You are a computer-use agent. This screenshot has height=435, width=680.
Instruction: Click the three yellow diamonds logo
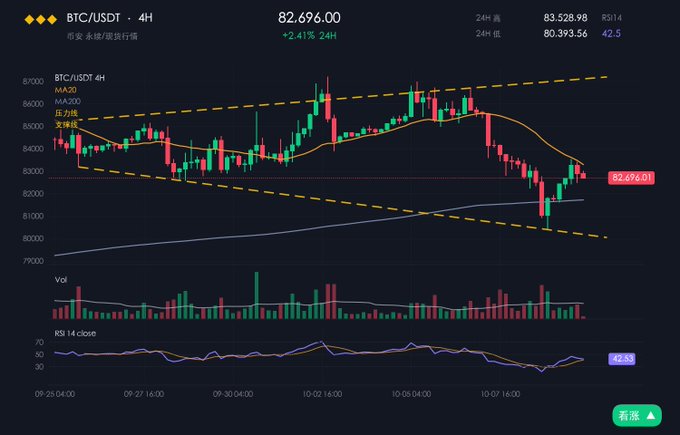click(x=40, y=20)
